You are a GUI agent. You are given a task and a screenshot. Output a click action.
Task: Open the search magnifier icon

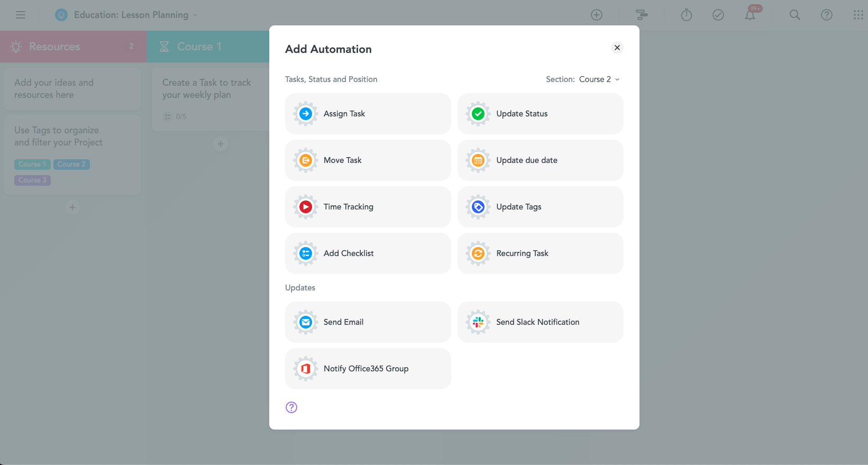[795, 15]
